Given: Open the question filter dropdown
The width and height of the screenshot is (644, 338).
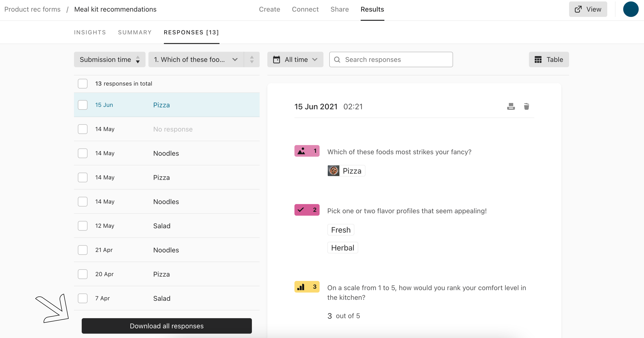Looking at the screenshot, I should [196, 59].
